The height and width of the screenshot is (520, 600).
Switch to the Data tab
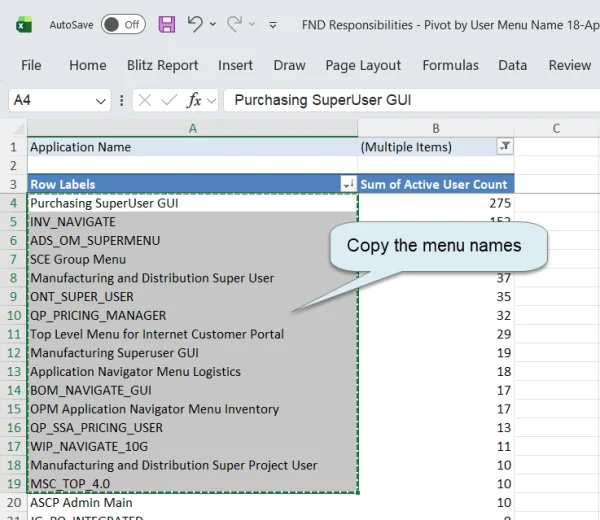click(512, 65)
